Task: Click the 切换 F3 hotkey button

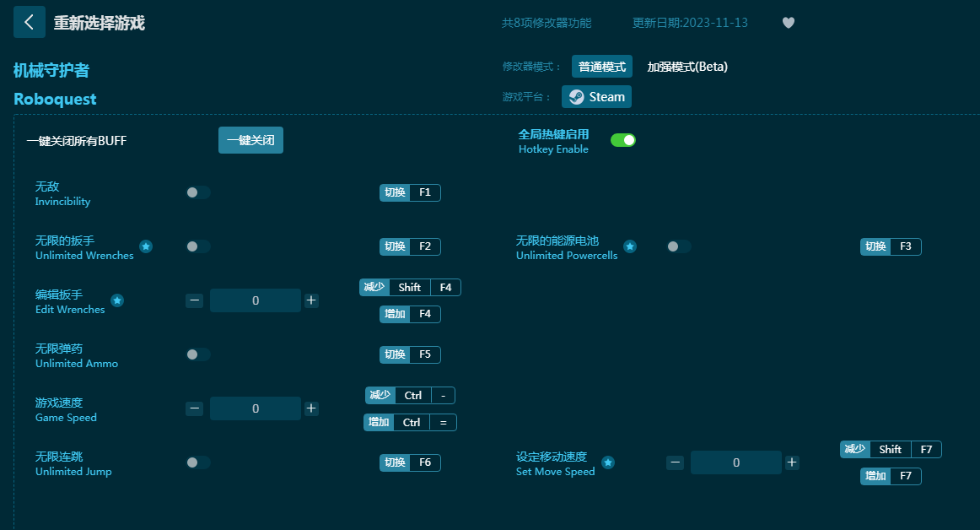Action: click(891, 246)
